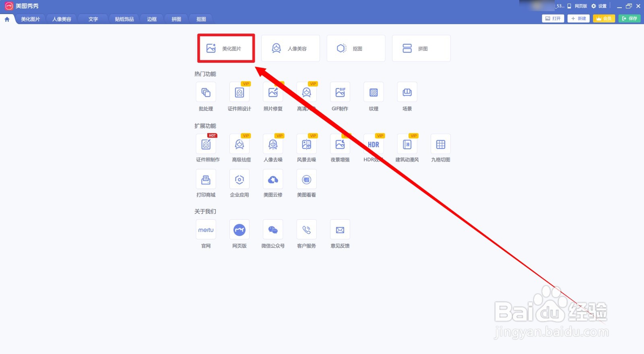Go to the home icon tab
This screenshot has width=644, height=354.
point(7,19)
